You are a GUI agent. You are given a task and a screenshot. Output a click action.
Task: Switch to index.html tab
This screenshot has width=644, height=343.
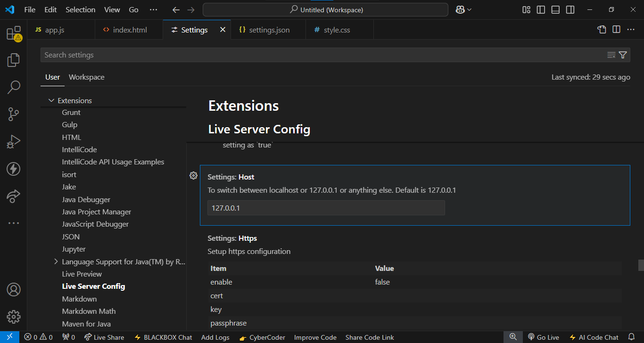tap(129, 30)
